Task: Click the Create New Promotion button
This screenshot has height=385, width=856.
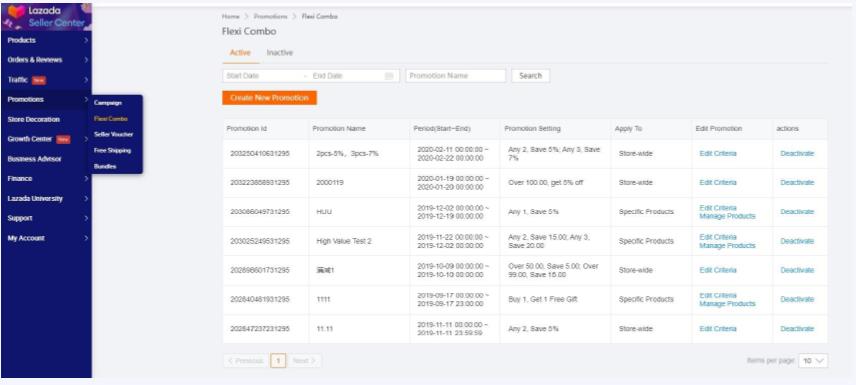Action: [x=269, y=98]
